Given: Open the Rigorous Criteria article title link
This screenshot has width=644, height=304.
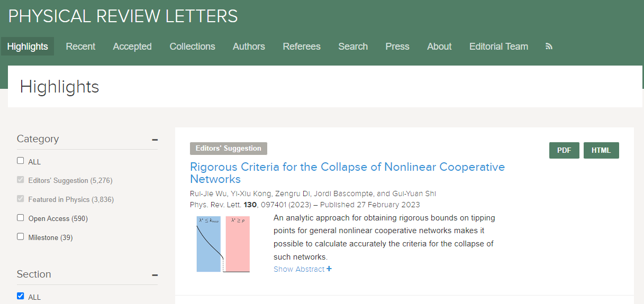Looking at the screenshot, I should [347, 173].
